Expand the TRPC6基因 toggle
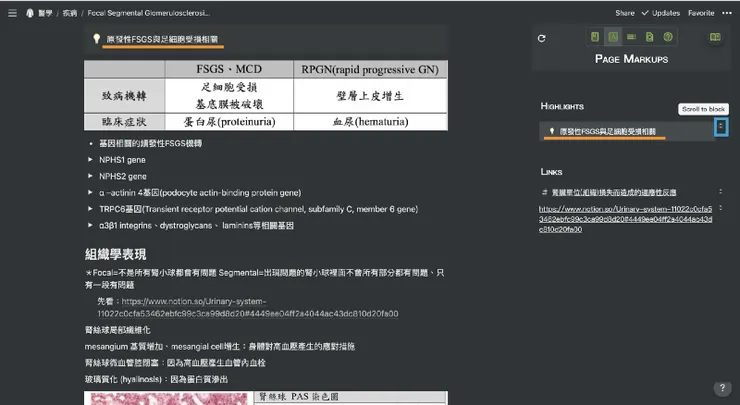 [90, 209]
